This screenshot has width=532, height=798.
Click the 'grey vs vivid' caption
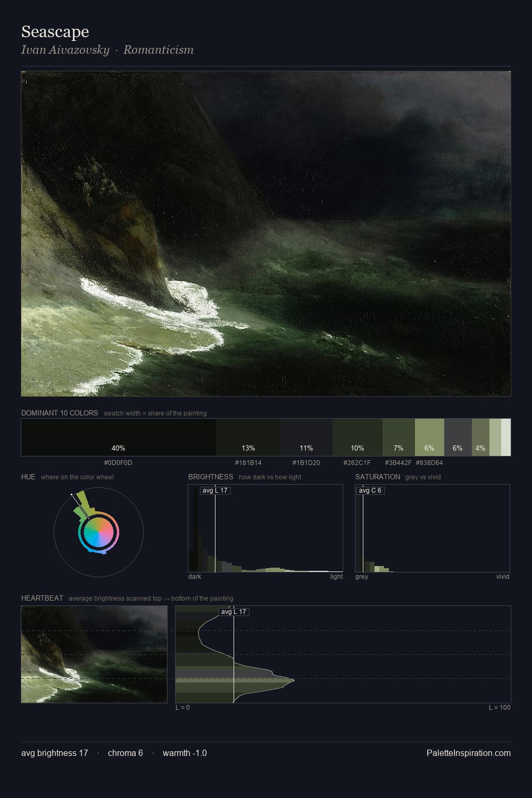click(x=423, y=477)
